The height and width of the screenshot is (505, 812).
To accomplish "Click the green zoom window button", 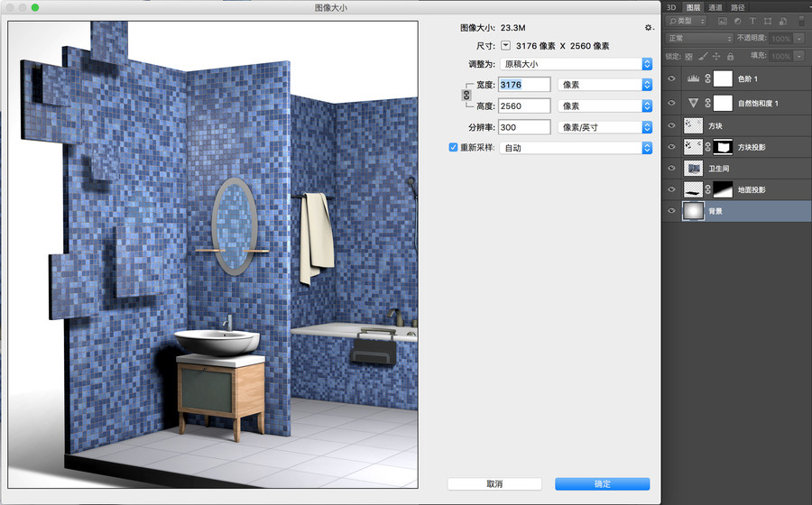I will click(34, 7).
